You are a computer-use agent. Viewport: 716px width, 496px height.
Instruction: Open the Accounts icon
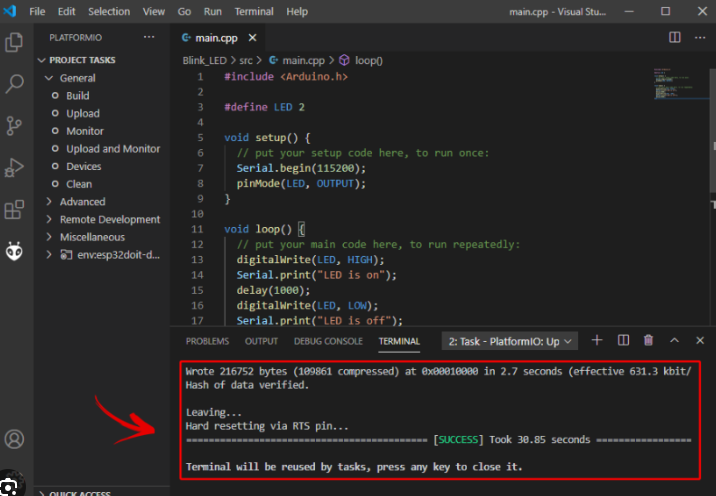click(x=15, y=439)
